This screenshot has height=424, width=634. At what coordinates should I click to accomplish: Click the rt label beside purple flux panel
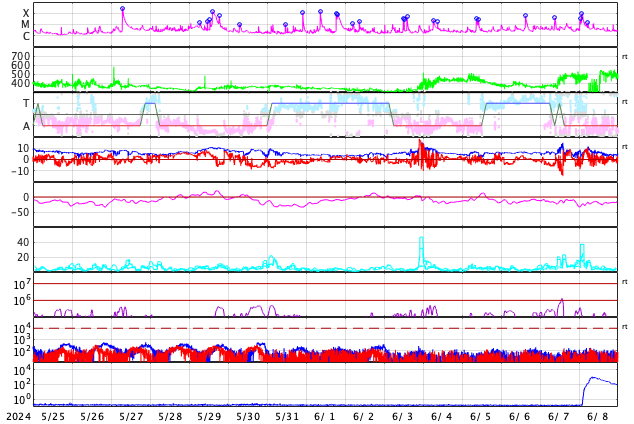(625, 281)
